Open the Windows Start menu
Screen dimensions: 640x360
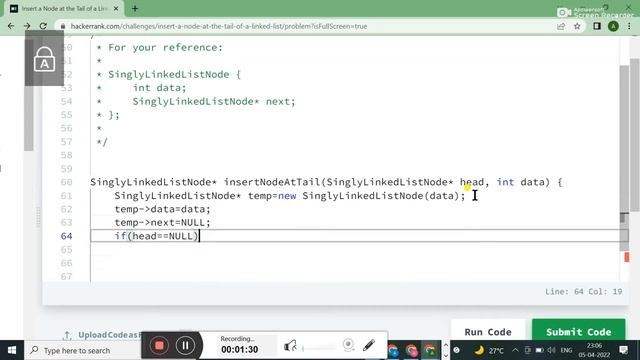[12, 350]
